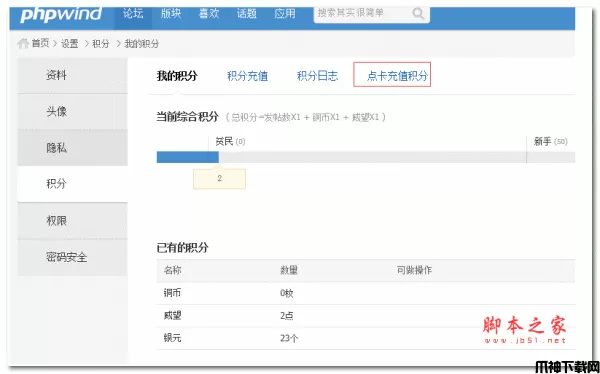Viewport: 600px width, 374px height.
Task: Click the 银元 row name
Action: (173, 338)
